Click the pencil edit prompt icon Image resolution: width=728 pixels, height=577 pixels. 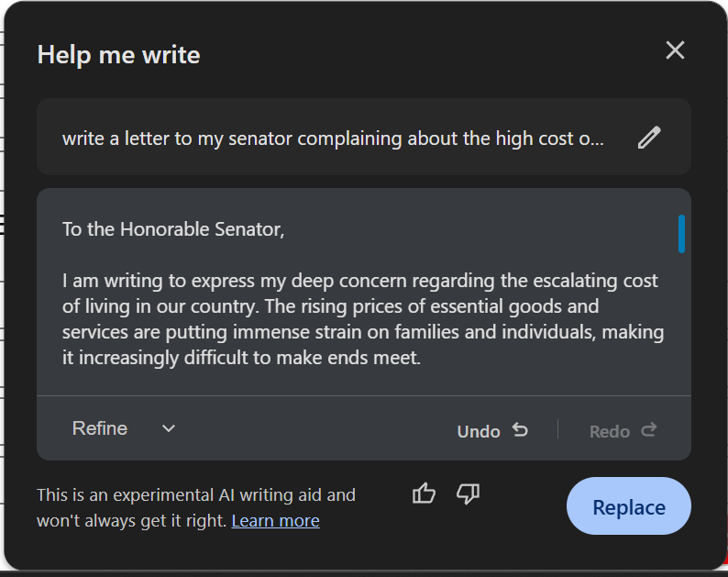point(649,138)
